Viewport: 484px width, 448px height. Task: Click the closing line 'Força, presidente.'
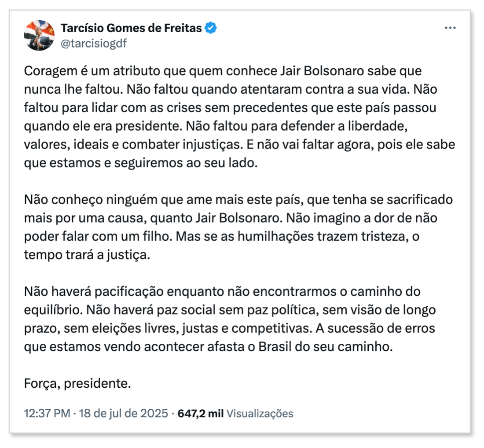pos(77,383)
